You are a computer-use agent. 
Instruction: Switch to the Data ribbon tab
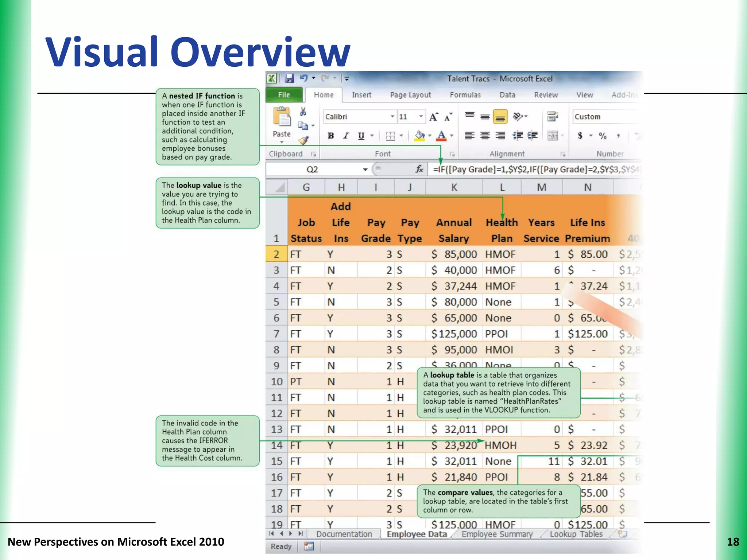click(x=507, y=95)
